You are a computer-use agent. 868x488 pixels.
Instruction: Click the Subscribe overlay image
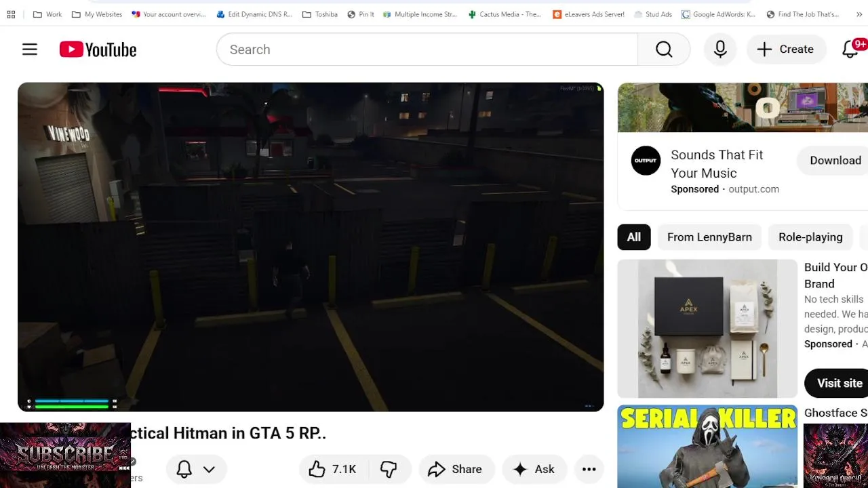(65, 455)
